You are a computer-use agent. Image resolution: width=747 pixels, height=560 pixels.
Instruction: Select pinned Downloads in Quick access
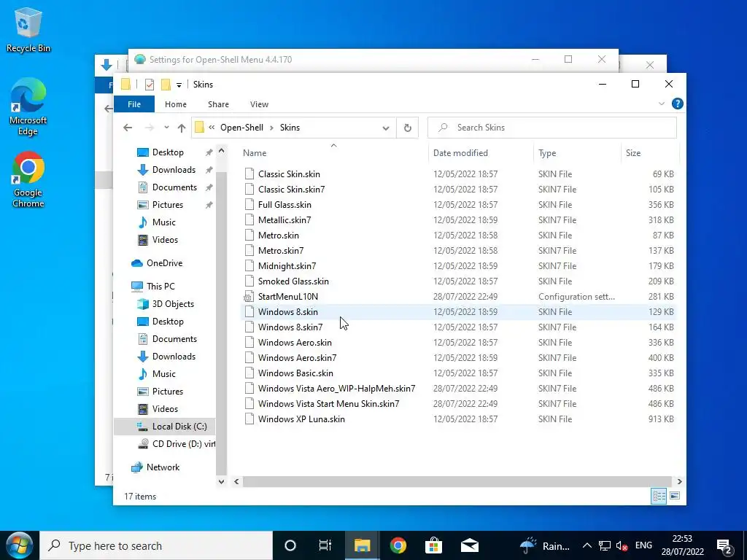click(174, 170)
